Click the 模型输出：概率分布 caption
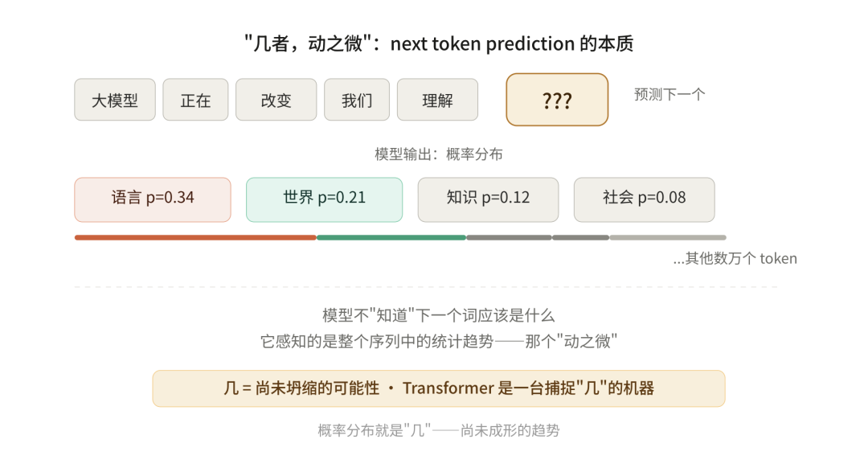This screenshot has height=464, width=868. click(439, 154)
